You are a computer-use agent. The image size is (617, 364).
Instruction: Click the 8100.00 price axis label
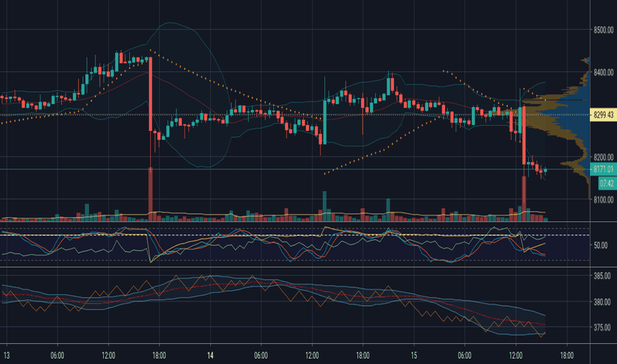click(x=604, y=199)
